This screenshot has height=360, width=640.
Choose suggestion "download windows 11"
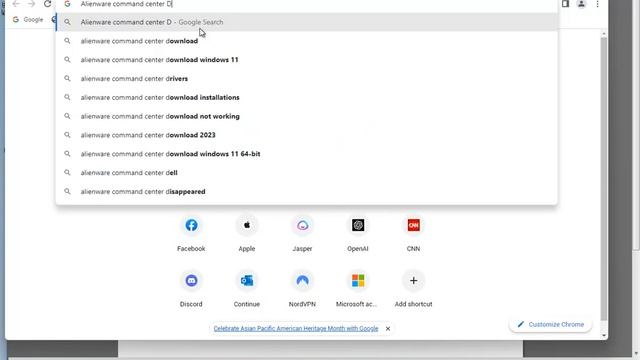tap(307, 60)
